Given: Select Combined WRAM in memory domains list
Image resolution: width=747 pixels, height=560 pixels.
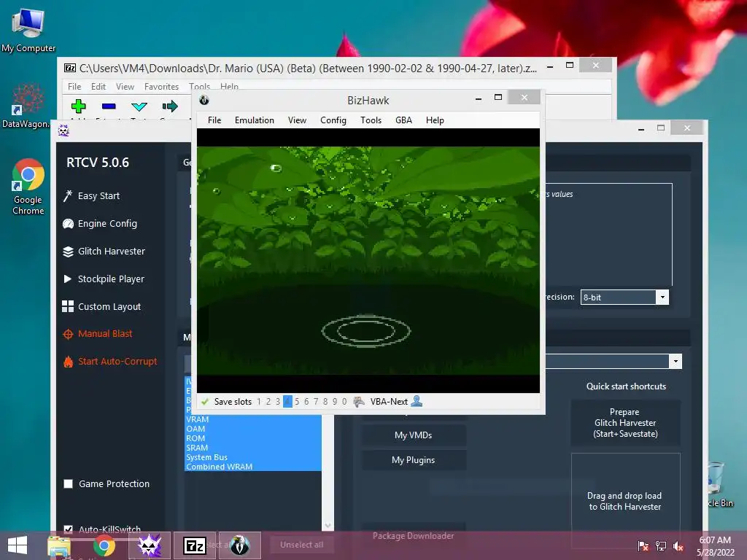Looking at the screenshot, I should pyautogui.click(x=253, y=467).
